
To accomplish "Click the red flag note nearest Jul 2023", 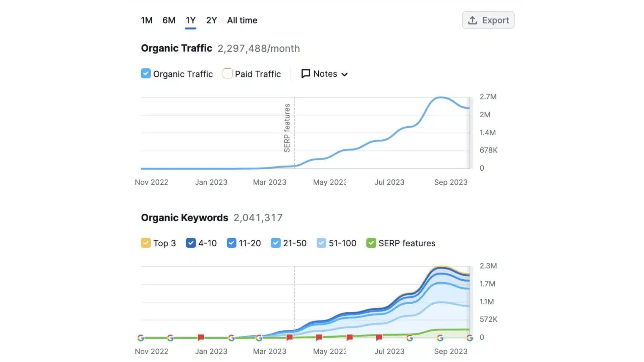I will point(379,337).
